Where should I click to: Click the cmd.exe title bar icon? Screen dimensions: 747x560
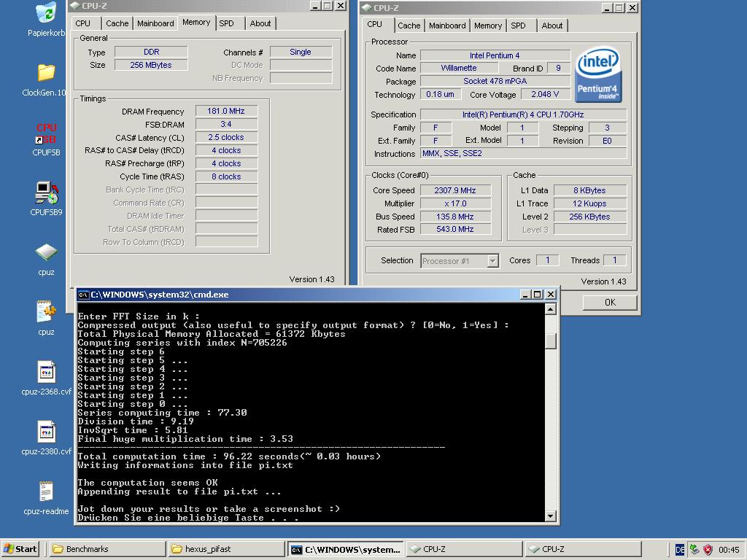(83, 295)
